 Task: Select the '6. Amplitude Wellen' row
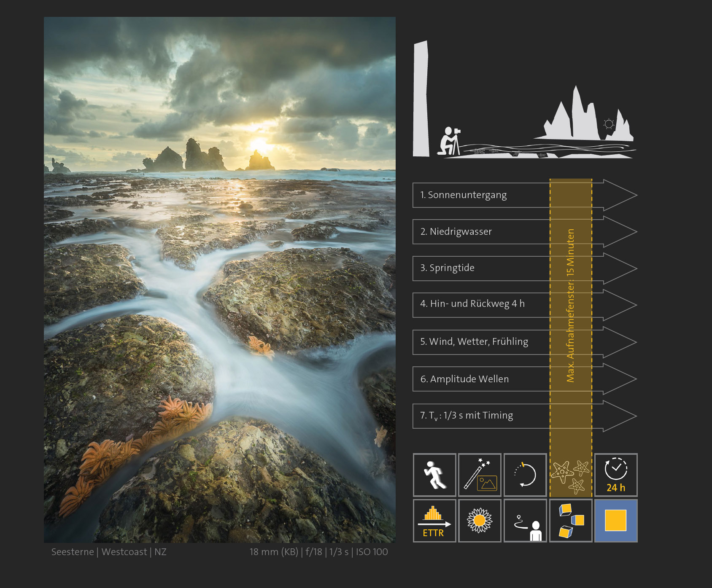click(x=525, y=379)
